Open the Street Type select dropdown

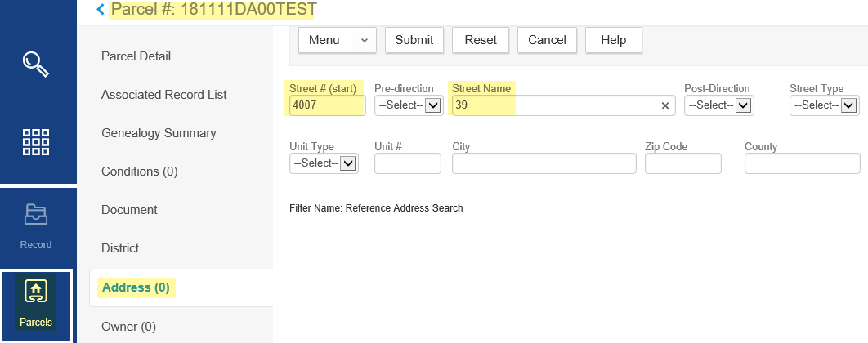point(824,105)
